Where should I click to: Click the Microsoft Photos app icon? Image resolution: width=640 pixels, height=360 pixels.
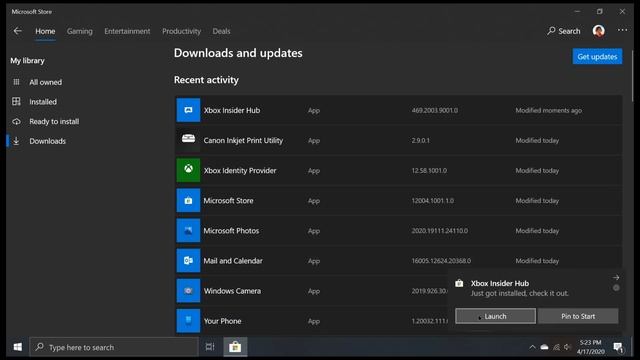tap(188, 231)
